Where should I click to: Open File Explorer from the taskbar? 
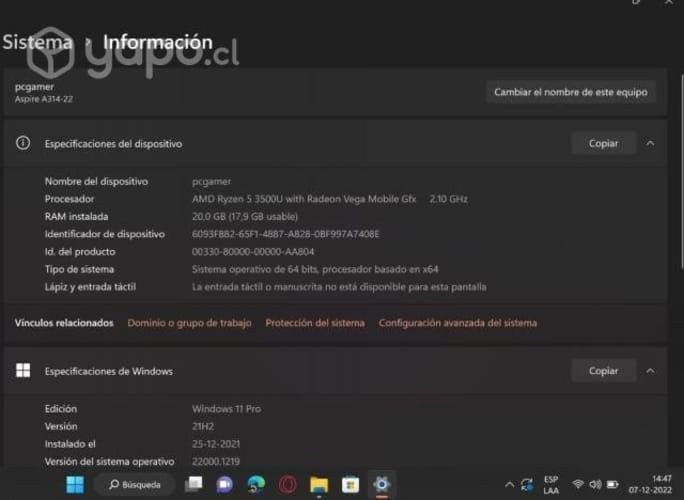pyautogui.click(x=319, y=484)
